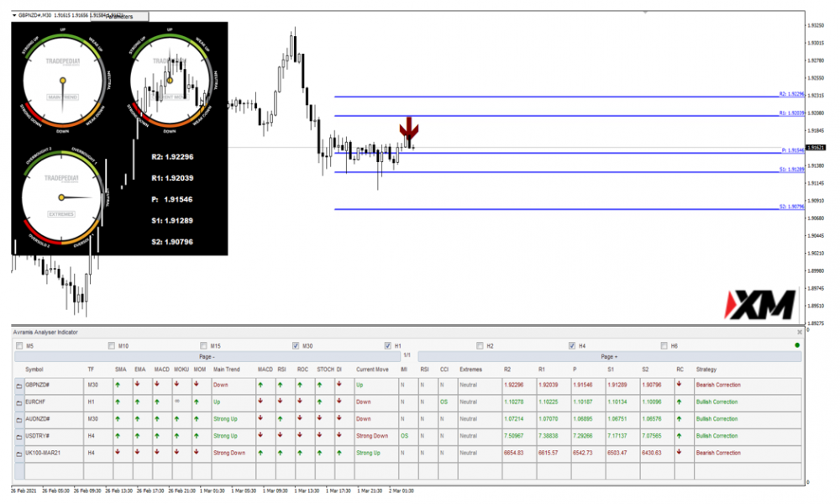840x504 pixels.
Task: Click the Strong Down current move for USDTRY#
Action: 372,436
